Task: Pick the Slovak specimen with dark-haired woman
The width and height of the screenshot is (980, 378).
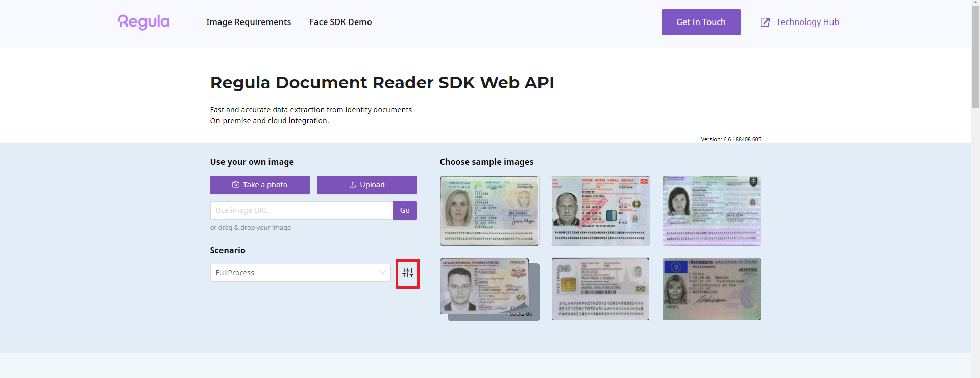Action: (711, 211)
